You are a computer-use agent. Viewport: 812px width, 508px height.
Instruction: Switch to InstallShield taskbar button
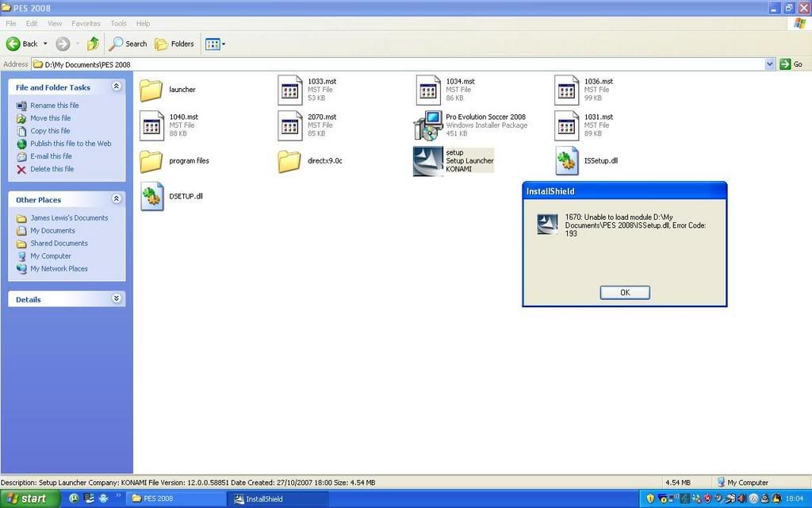tap(278, 498)
